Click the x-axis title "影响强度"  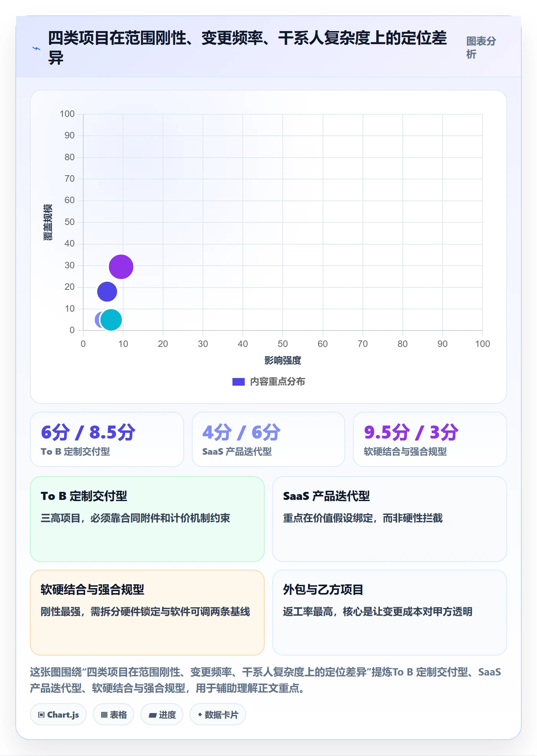click(x=283, y=360)
